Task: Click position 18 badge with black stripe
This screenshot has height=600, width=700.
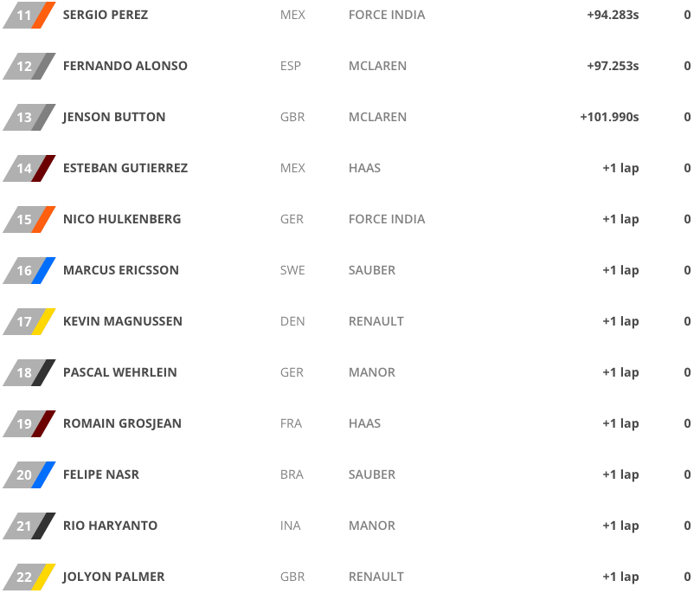Action: (x=29, y=372)
